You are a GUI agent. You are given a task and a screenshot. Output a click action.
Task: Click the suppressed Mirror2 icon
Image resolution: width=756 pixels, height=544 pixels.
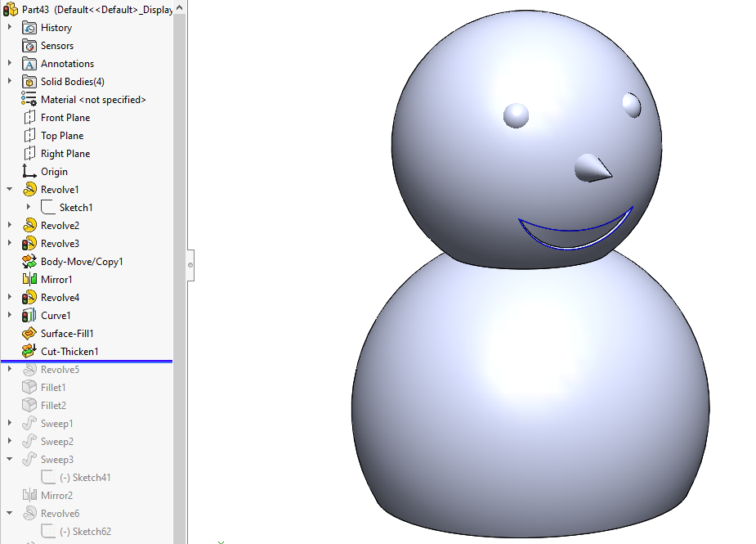click(29, 495)
